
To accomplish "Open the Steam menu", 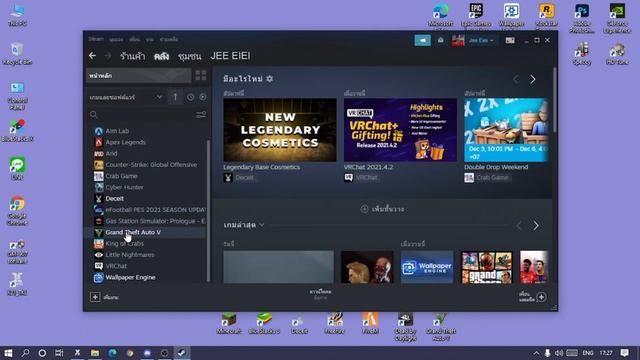I will click(96, 39).
